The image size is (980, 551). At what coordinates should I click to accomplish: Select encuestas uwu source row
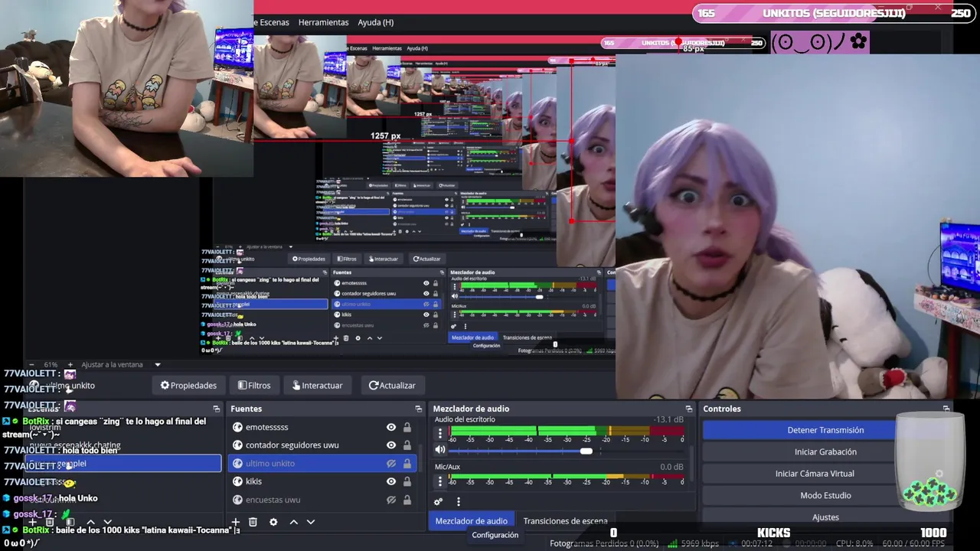point(322,500)
